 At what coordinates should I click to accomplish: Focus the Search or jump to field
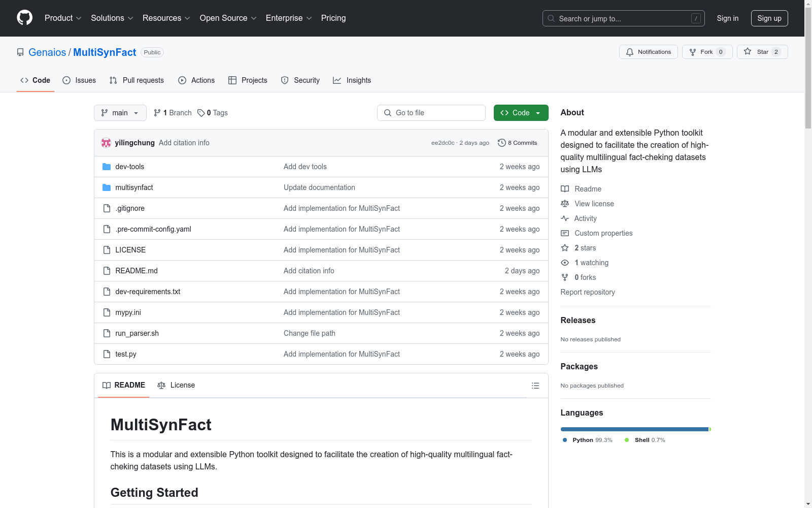pyautogui.click(x=624, y=18)
